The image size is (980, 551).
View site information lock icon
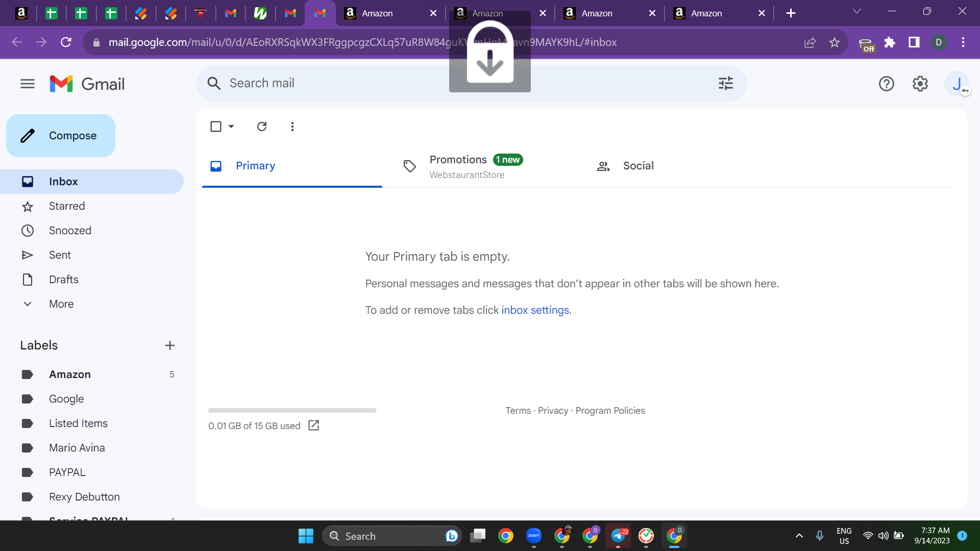(96, 43)
